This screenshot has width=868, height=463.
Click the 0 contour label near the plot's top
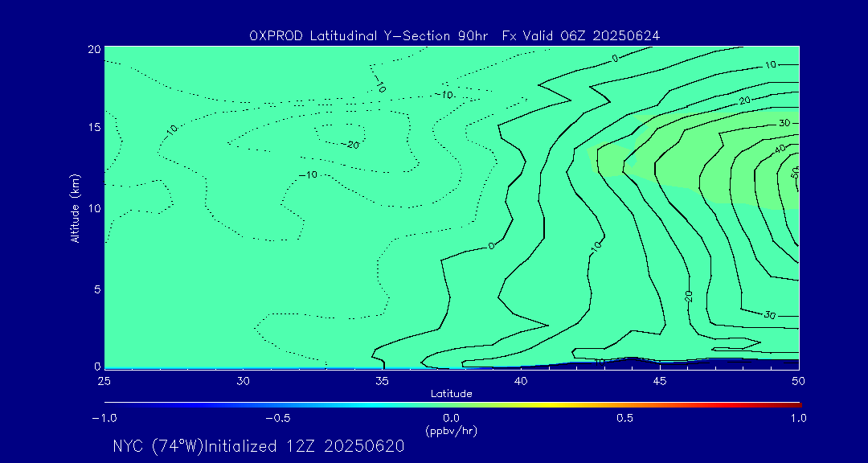point(615,58)
